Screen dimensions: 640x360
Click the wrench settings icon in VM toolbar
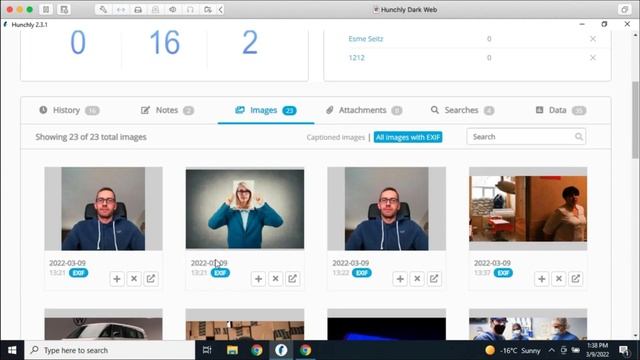coord(103,9)
